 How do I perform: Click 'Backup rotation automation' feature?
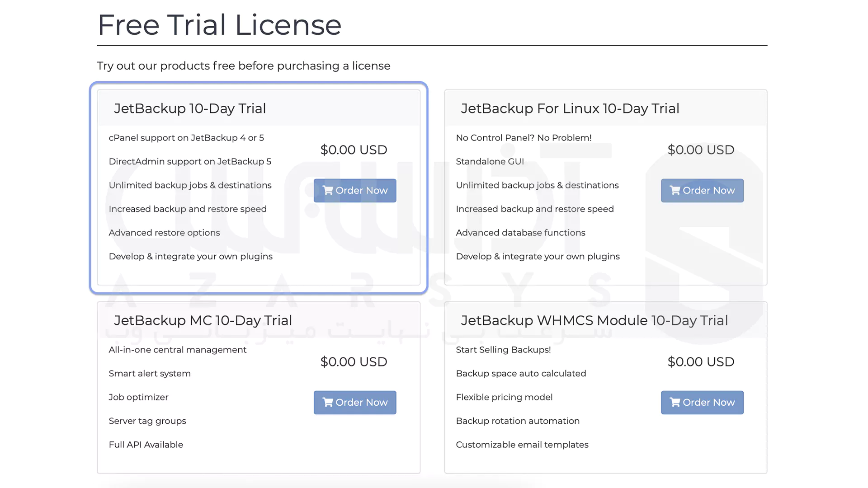point(518,421)
